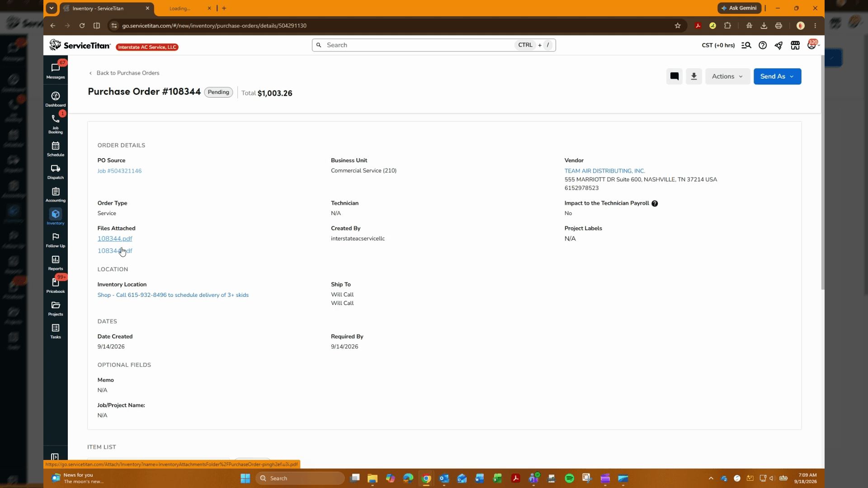Navigate back with Chrome back arrow

(x=53, y=26)
